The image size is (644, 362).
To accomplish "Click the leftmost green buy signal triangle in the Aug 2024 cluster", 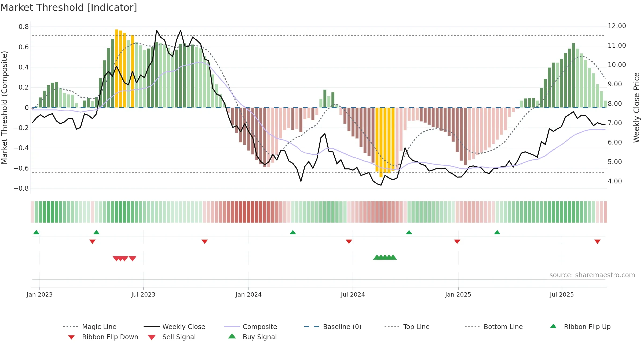I will coord(377,257).
